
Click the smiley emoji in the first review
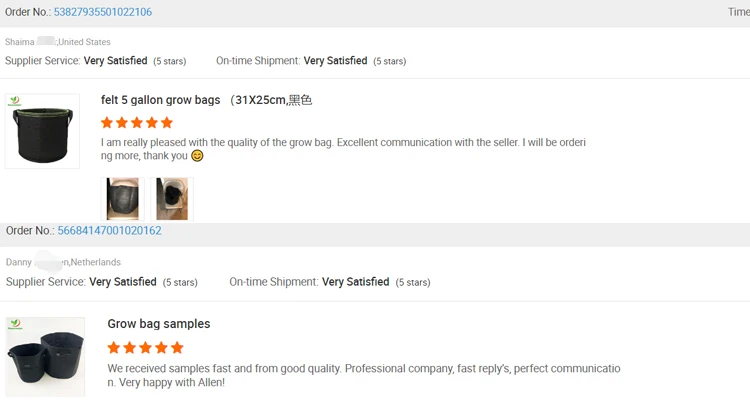(x=197, y=156)
